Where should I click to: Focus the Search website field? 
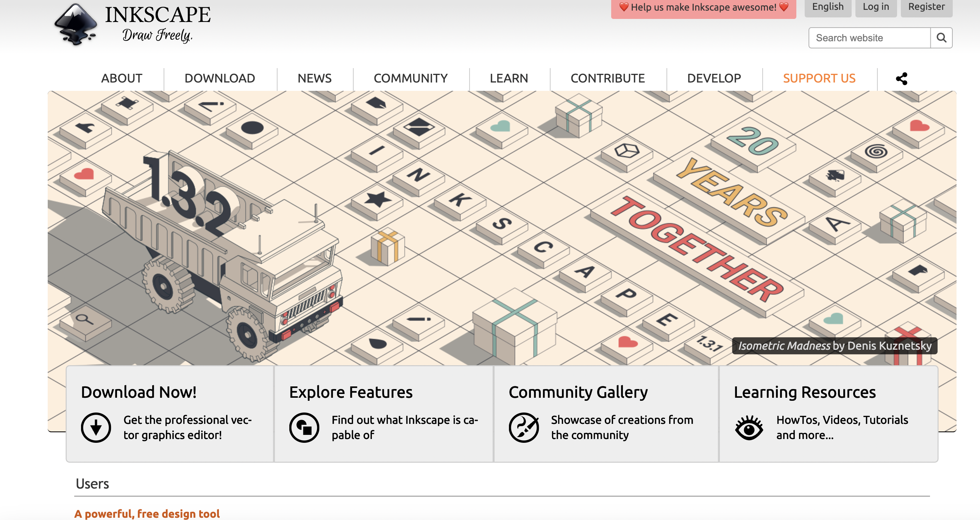click(x=869, y=37)
